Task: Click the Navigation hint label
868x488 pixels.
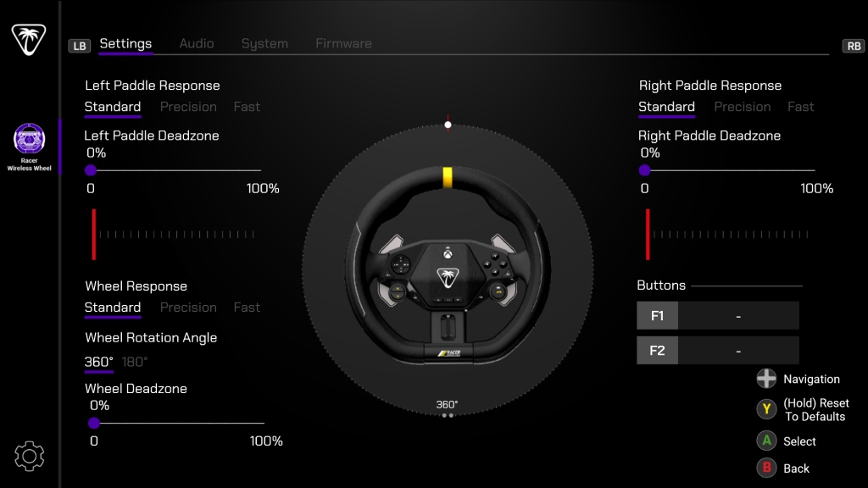Action: click(811, 379)
